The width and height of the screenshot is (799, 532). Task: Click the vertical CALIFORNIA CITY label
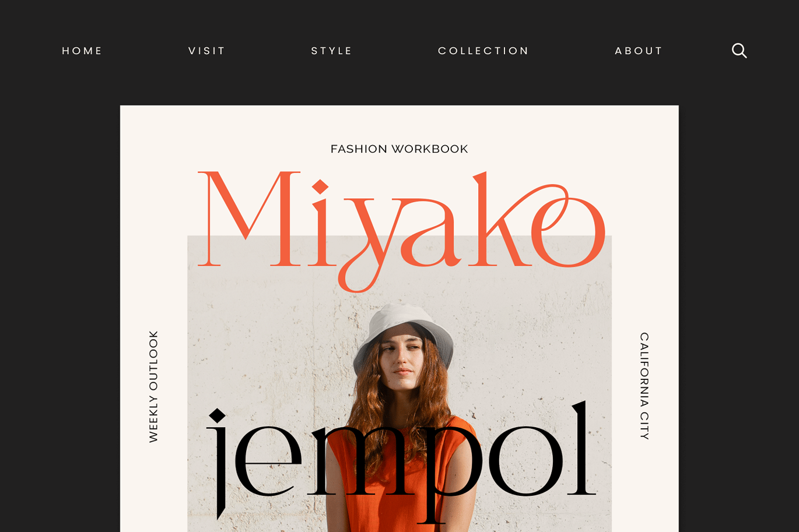click(644, 386)
